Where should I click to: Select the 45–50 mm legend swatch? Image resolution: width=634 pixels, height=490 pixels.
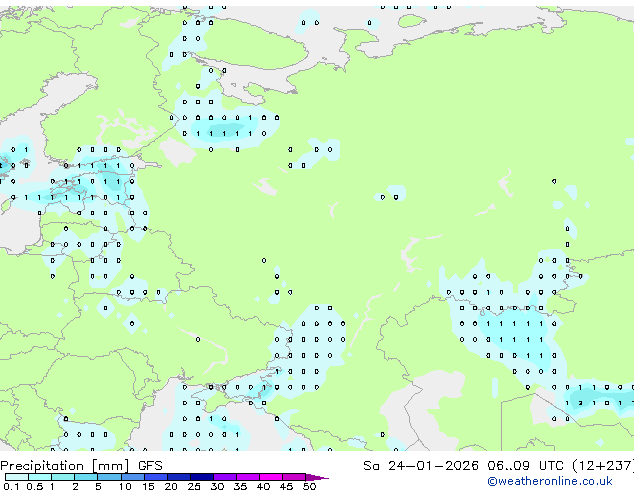pos(294,477)
